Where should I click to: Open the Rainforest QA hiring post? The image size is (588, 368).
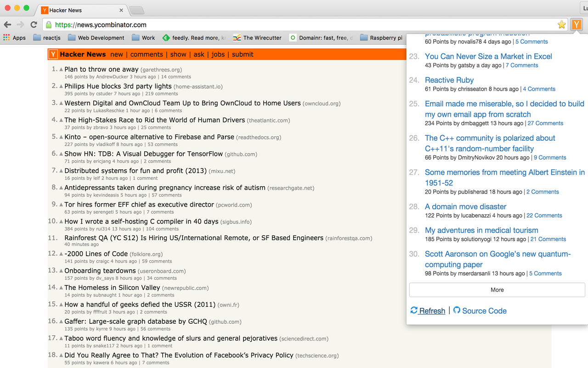click(x=194, y=238)
